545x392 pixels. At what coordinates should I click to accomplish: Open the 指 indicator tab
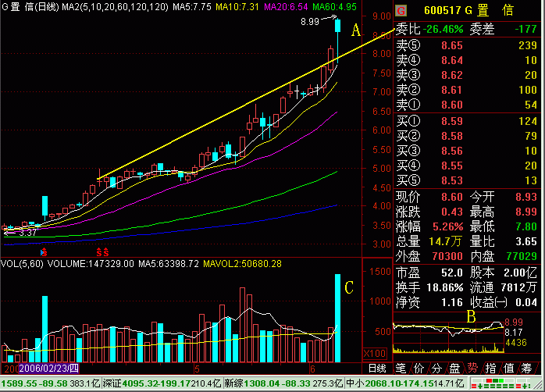(x=492, y=368)
